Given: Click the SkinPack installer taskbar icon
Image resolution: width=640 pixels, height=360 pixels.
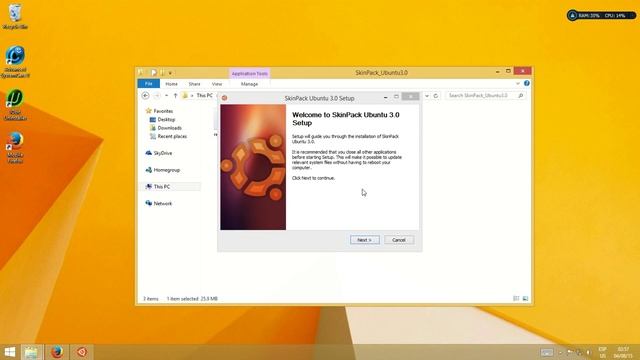Looking at the screenshot, I should tap(82, 352).
